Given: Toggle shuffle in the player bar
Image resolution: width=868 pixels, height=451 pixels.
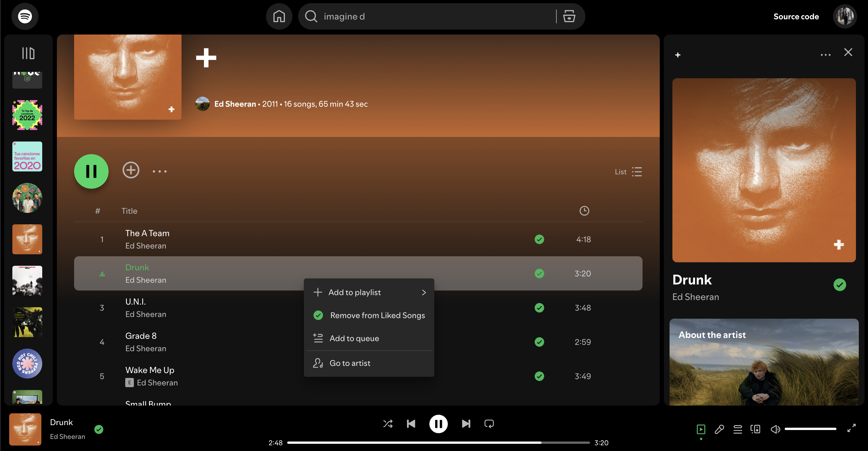Looking at the screenshot, I should click(x=388, y=424).
